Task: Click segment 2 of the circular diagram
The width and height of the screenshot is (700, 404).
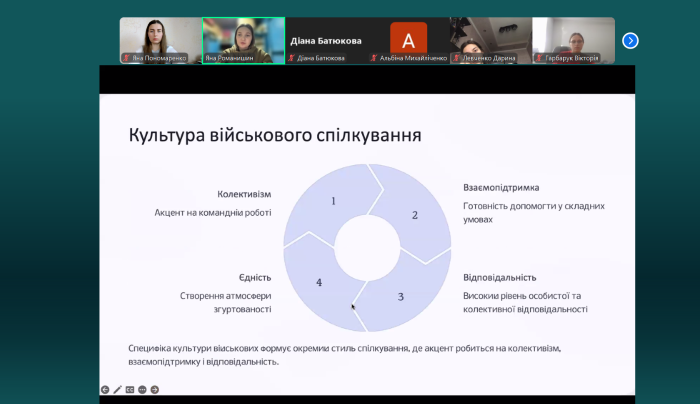Action: [x=414, y=214]
